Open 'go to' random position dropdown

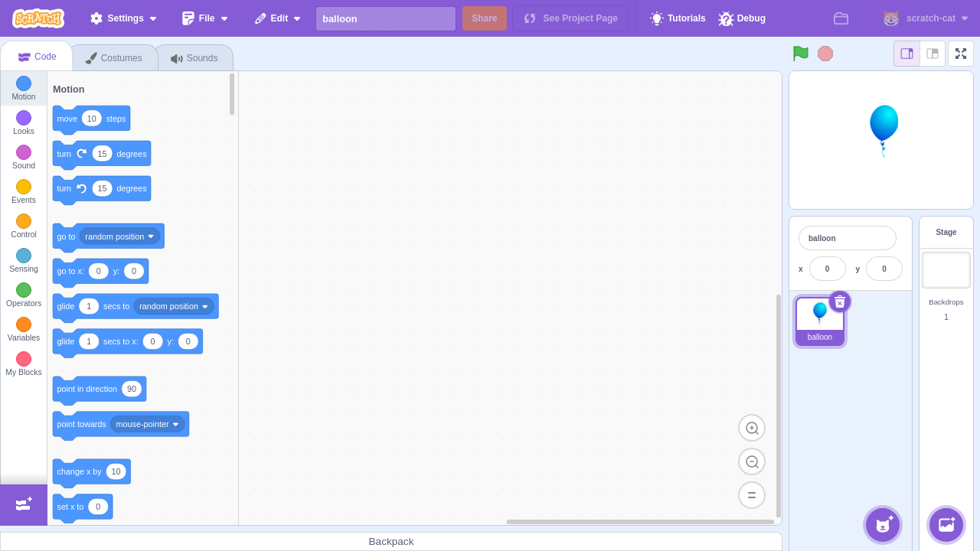(x=119, y=236)
